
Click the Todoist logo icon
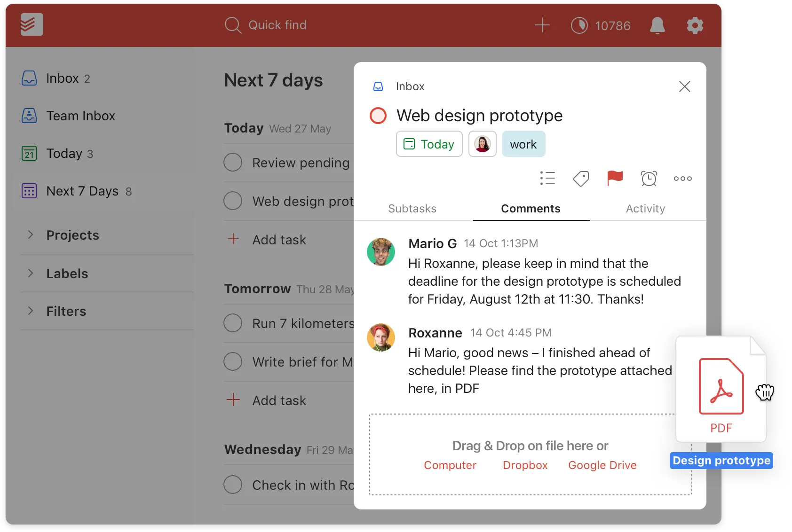32,24
